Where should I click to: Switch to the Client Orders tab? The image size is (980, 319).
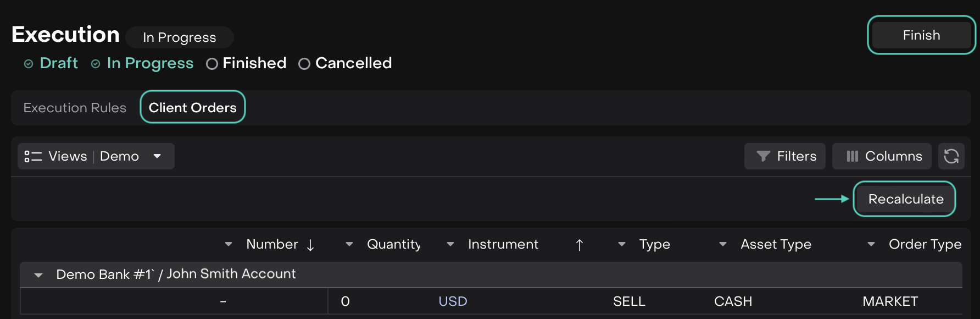[x=193, y=107]
